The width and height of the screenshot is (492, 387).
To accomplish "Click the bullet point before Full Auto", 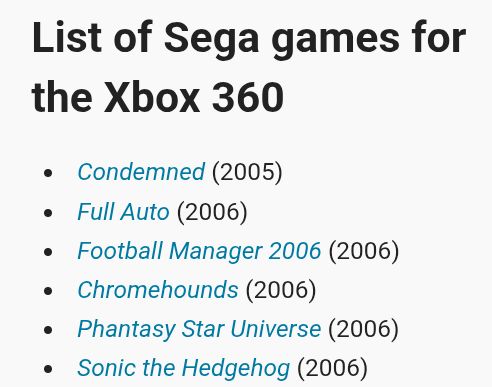I will click(48, 212).
